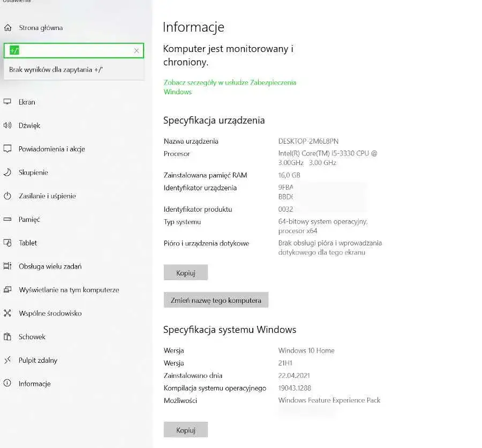This screenshot has width=482, height=448.
Task: Click the Obsługa wielu zadań icon
Action: pyautogui.click(x=7, y=266)
